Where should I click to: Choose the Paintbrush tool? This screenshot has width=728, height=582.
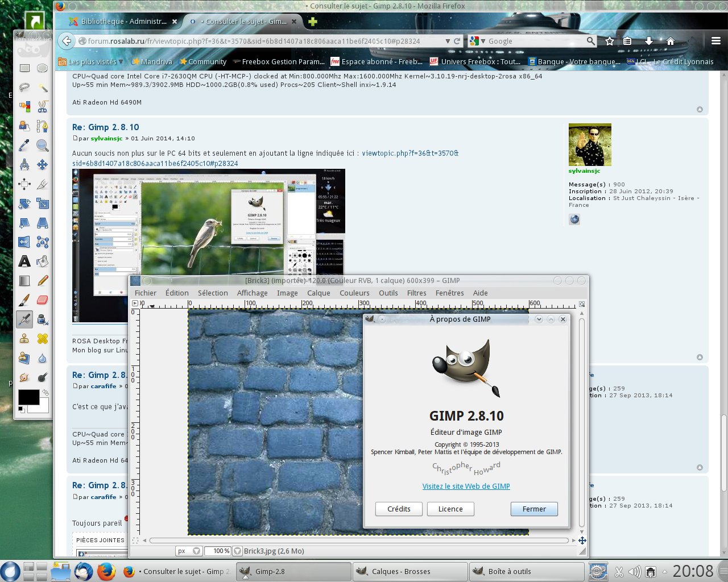[x=24, y=300]
